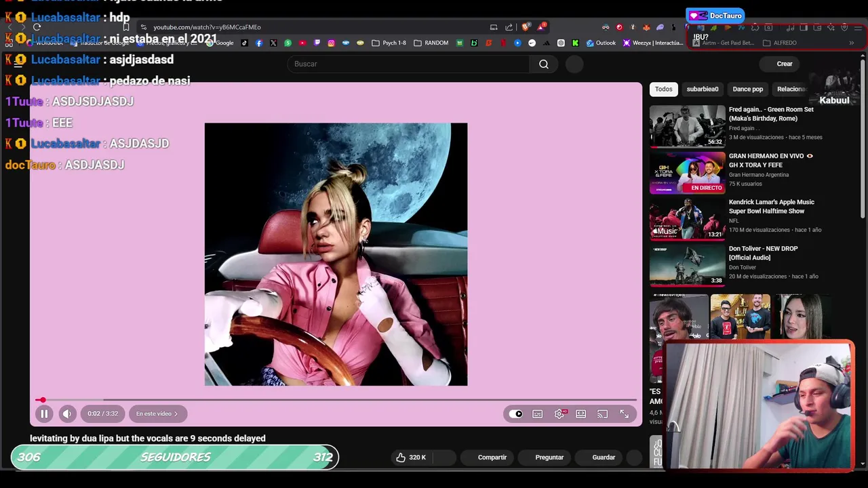
Task: Open the Twitch bookmark icon
Action: 317,43
